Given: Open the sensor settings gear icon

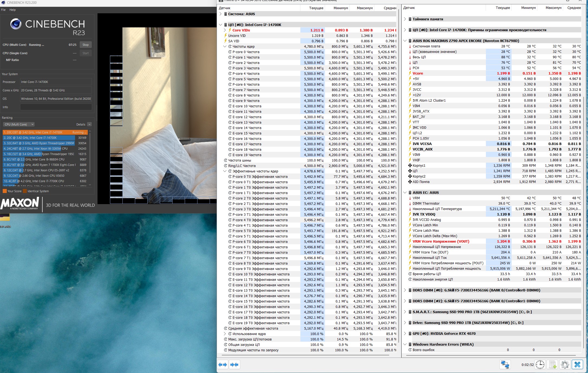Looking at the screenshot, I should coord(565,365).
